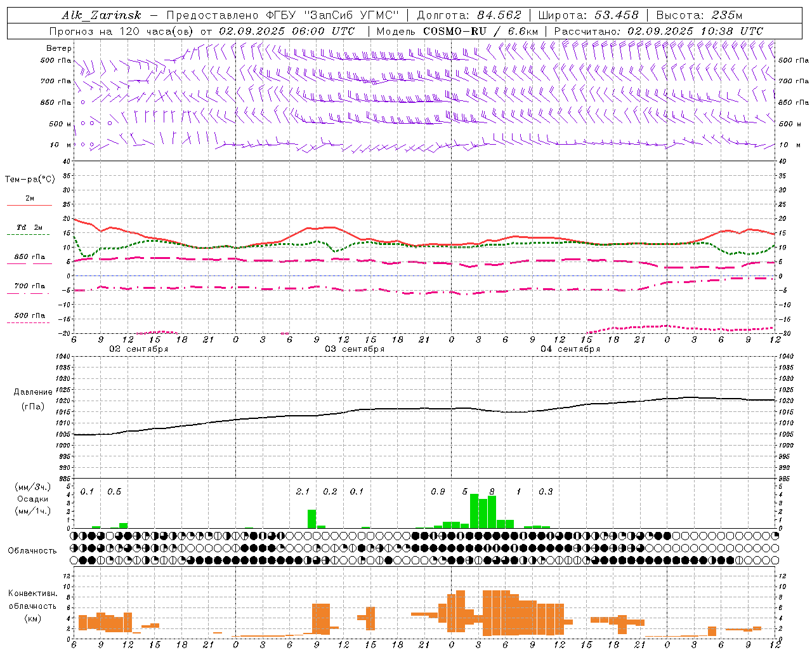Screen dimensions: 812x650
Task: Click the tallest green precipitation bar
Action: tap(474, 511)
